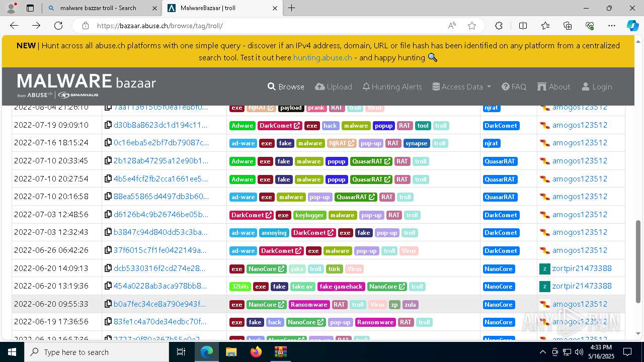Open sample hash 37f6015c7f1fe0422149a

pos(160,250)
